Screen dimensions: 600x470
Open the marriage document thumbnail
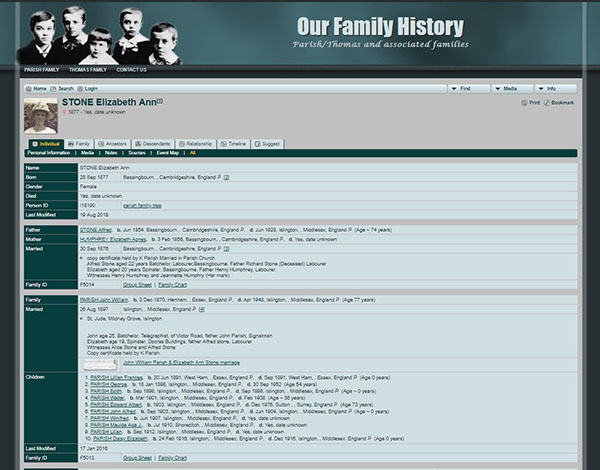[100, 364]
